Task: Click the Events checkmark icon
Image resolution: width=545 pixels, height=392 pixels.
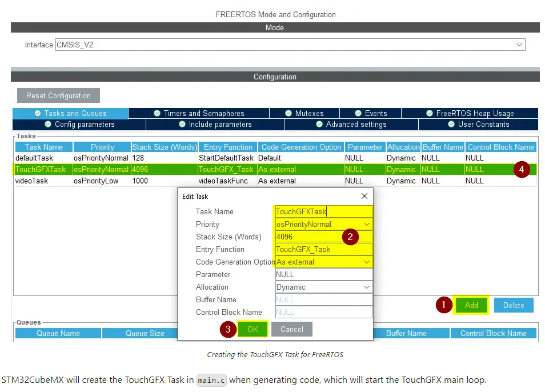Action: [358, 113]
